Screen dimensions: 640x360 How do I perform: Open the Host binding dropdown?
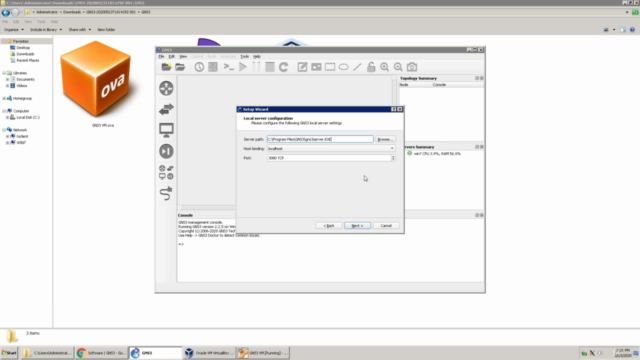click(331, 149)
